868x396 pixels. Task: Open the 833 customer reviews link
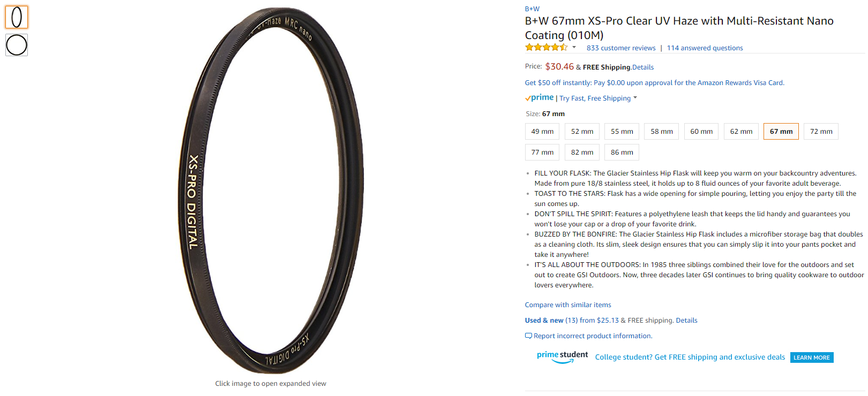[621, 48]
